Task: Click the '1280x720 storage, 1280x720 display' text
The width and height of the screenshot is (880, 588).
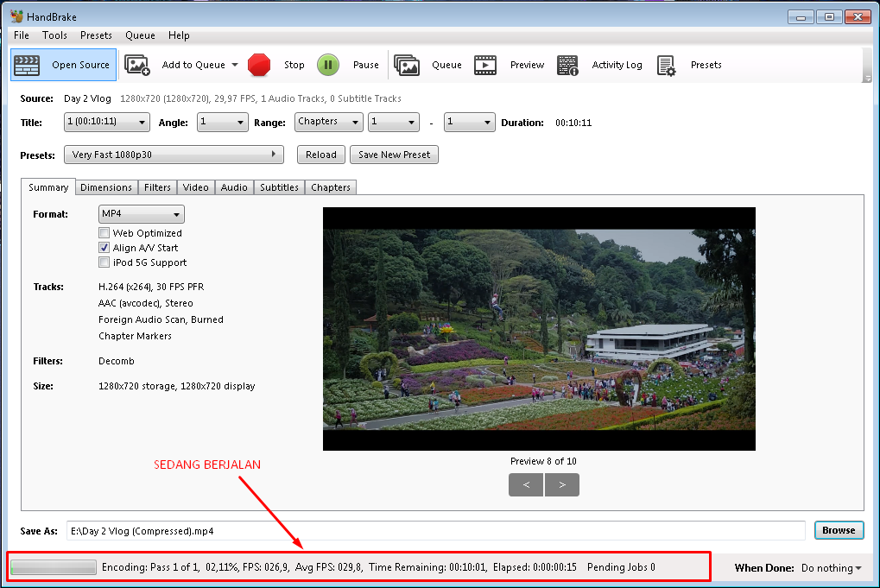Action: pyautogui.click(x=177, y=386)
